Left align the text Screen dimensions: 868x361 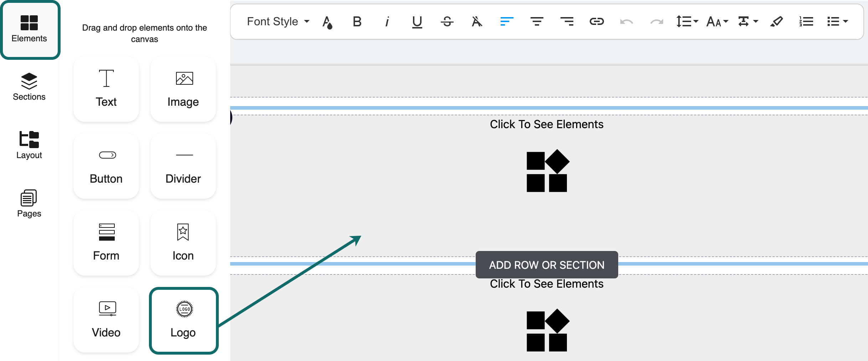click(507, 22)
